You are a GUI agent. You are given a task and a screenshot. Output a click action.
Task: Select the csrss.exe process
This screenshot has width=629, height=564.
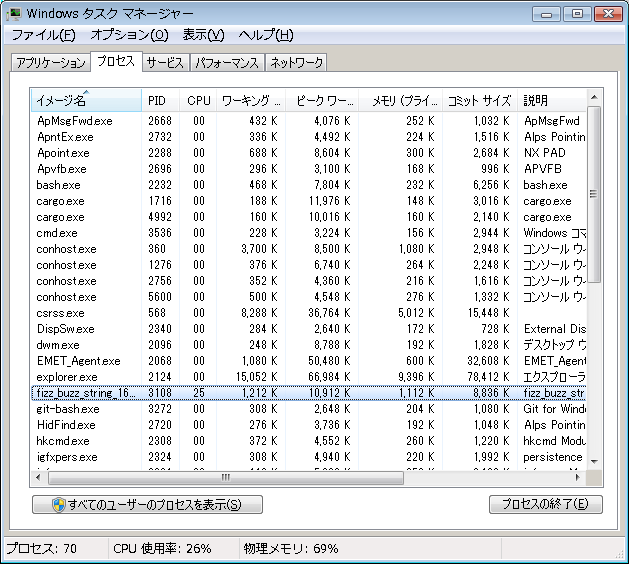308,313
